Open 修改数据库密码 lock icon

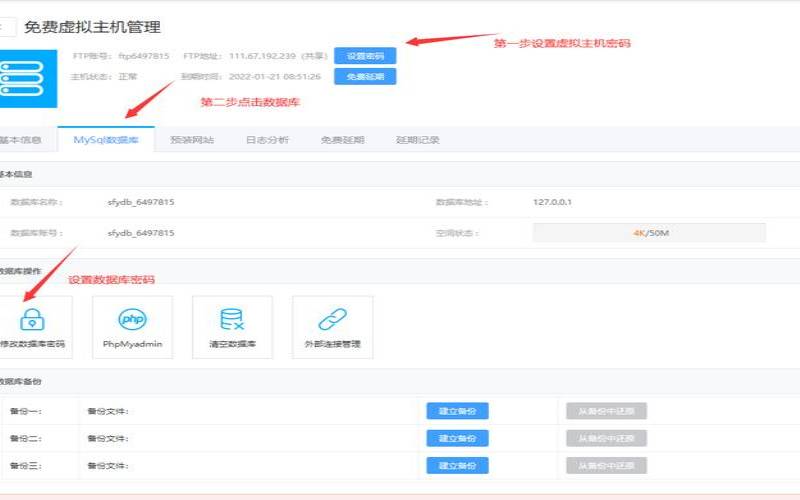click(x=32, y=320)
